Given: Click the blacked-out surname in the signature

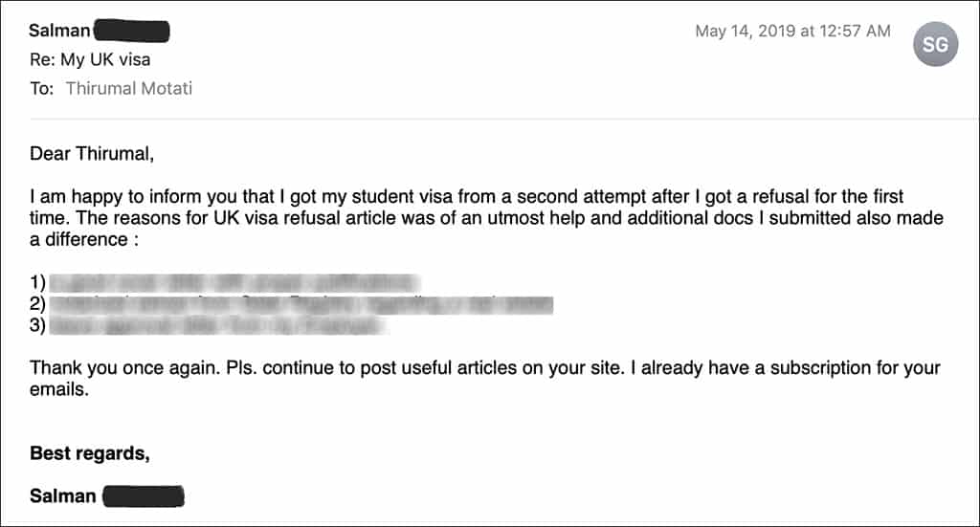Looking at the screenshot, I should click(144, 496).
